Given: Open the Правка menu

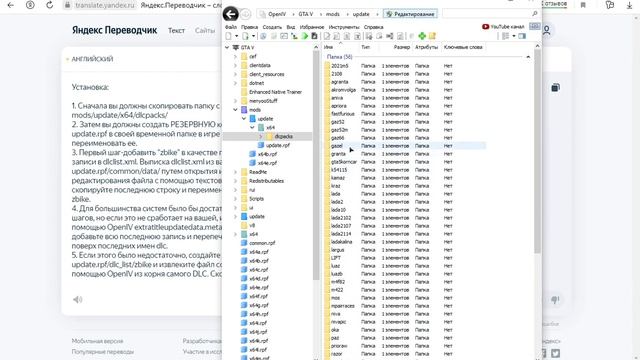Looking at the screenshot, I should pyautogui.click(x=249, y=27).
